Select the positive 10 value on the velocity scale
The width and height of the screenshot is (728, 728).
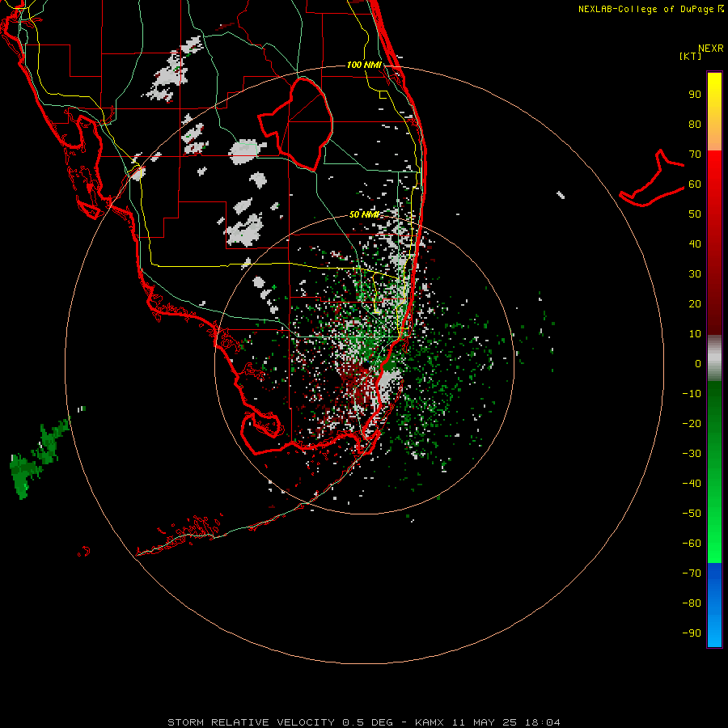[695, 334]
